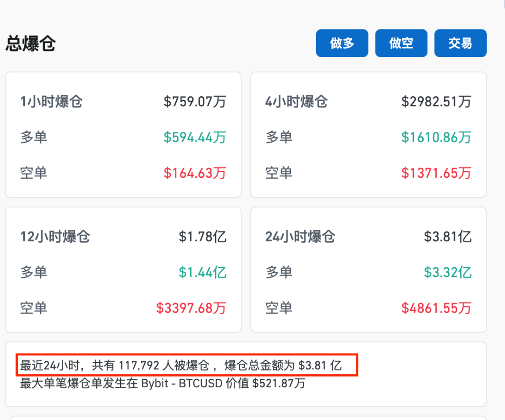Click 24小时 空单 value $4861.55万

point(436,308)
